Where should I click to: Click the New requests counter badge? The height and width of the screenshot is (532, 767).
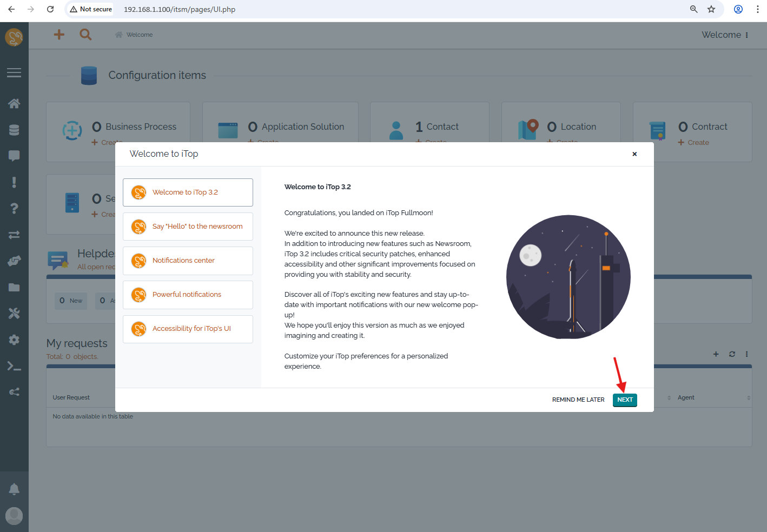pyautogui.click(x=71, y=301)
